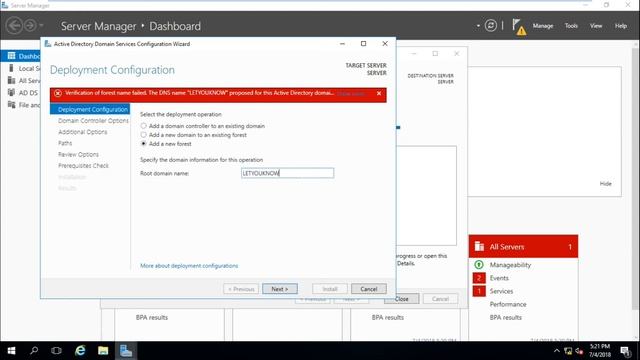
Task: Choose Add a new forest option
Action: tap(143, 144)
